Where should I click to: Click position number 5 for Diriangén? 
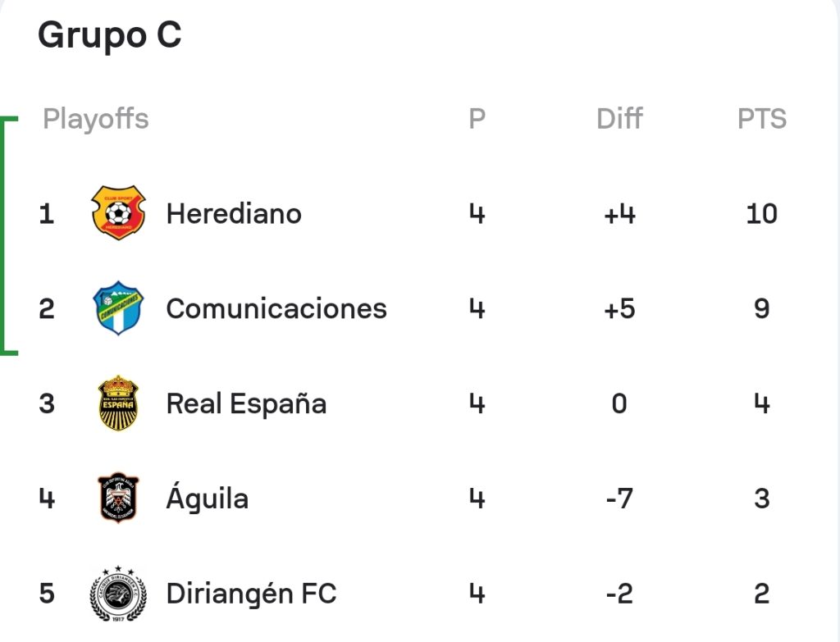(x=47, y=594)
